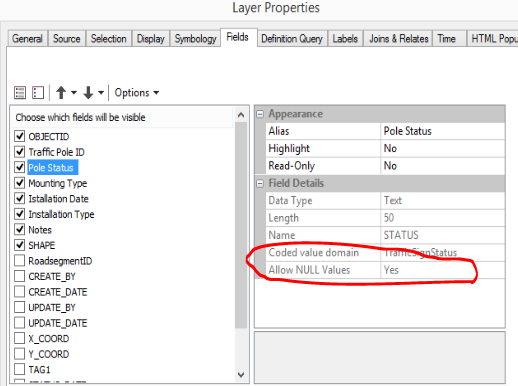Click the Coded value domain label
The height and width of the screenshot is (386, 518).
[314, 253]
